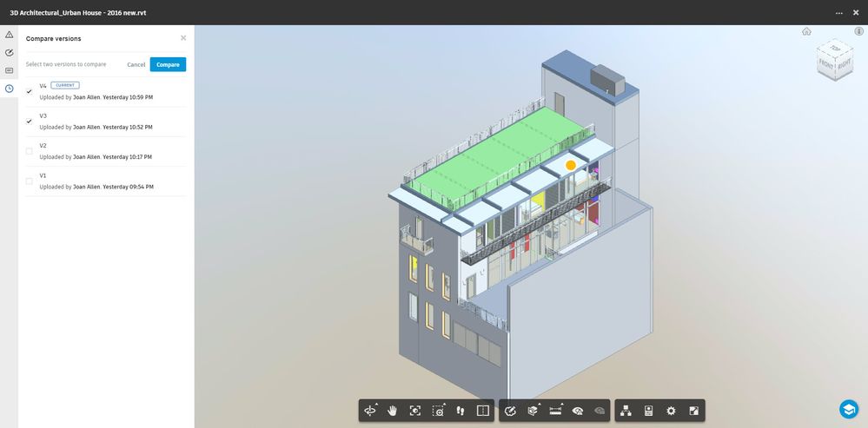Uncheck version V3 checkbox

[x=30, y=121]
